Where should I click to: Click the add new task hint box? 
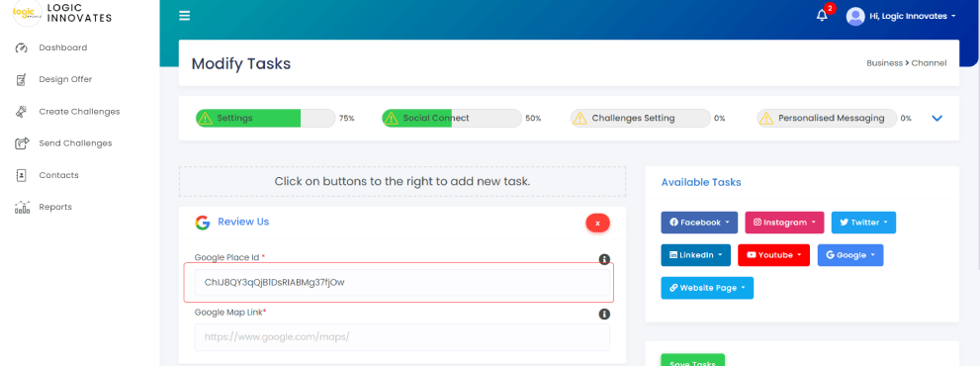point(401,181)
